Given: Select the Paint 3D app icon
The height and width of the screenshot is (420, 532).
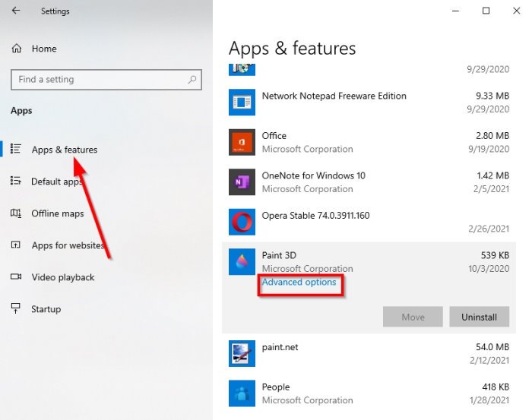Looking at the screenshot, I should 242,262.
